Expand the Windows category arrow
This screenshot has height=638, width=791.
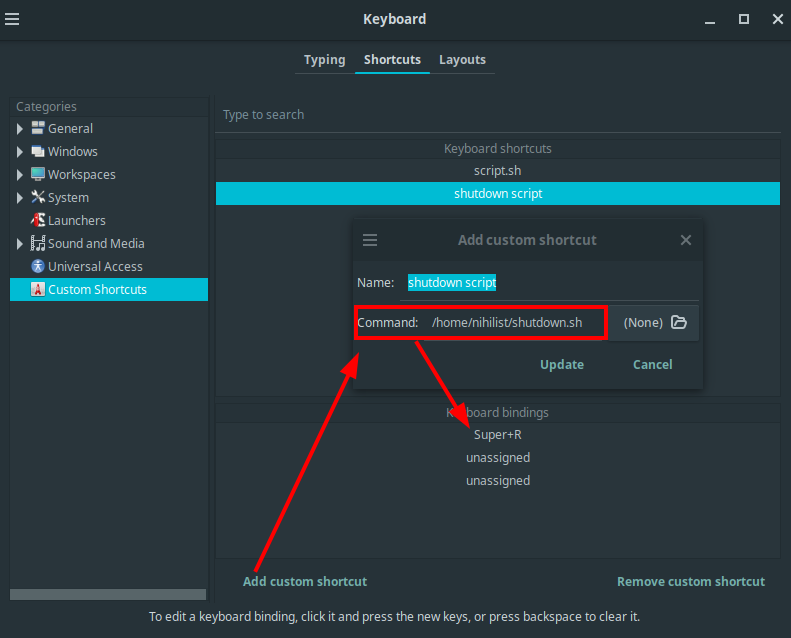point(20,151)
